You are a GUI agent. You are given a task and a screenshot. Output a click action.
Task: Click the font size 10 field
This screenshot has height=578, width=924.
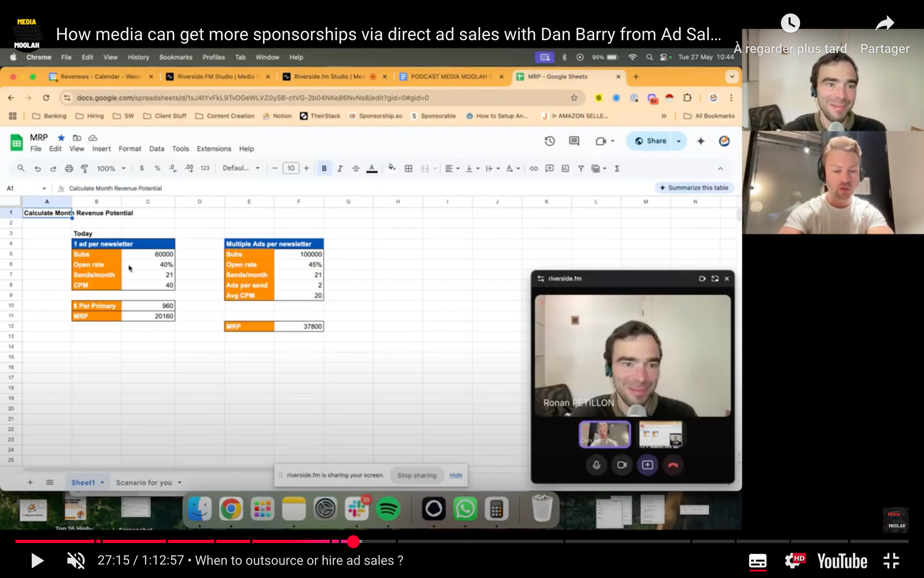point(291,168)
